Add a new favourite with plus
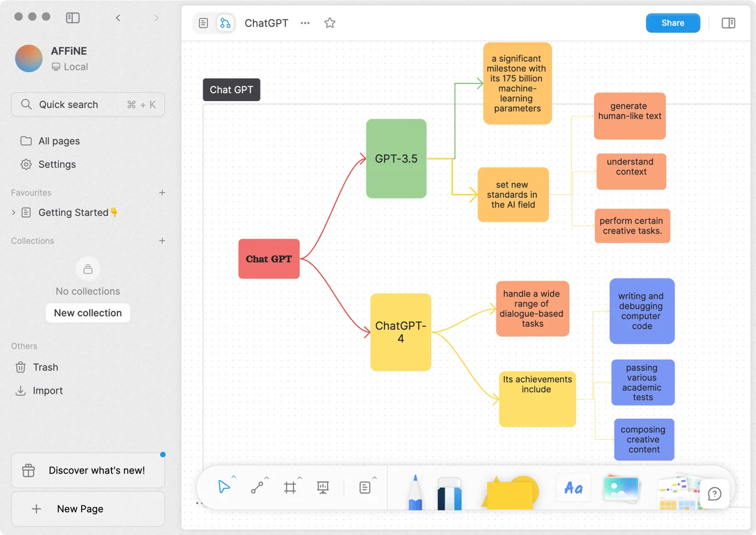The height and width of the screenshot is (535, 756). (x=162, y=193)
